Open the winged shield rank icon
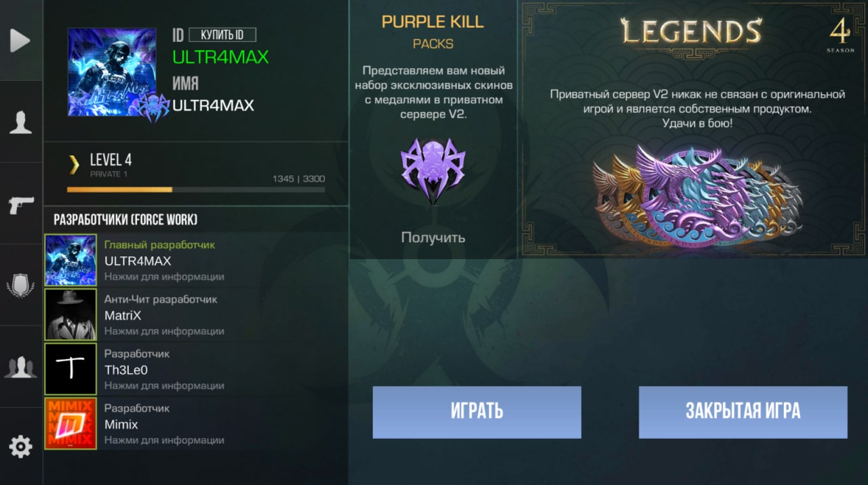Image resolution: width=868 pixels, height=485 pixels. 20,286
